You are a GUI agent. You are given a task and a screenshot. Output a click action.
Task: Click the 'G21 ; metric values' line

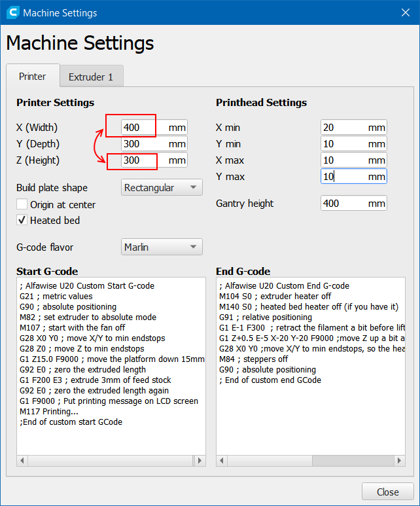click(56, 297)
